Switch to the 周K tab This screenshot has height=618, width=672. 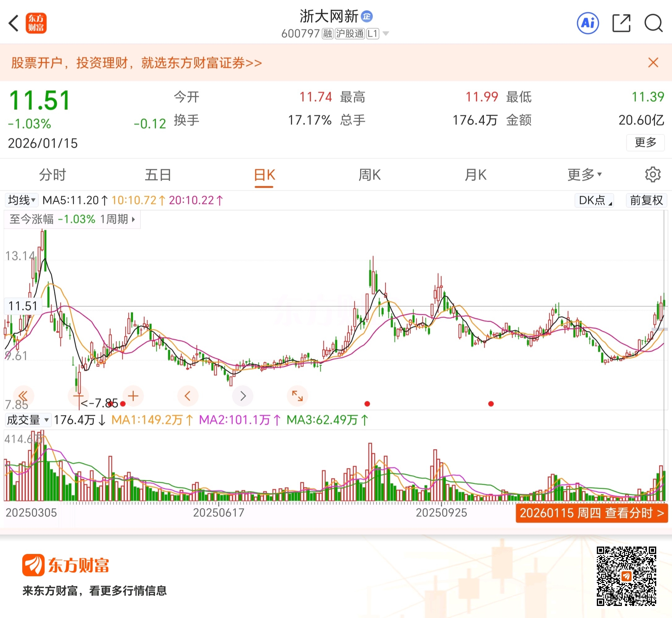pyautogui.click(x=369, y=174)
